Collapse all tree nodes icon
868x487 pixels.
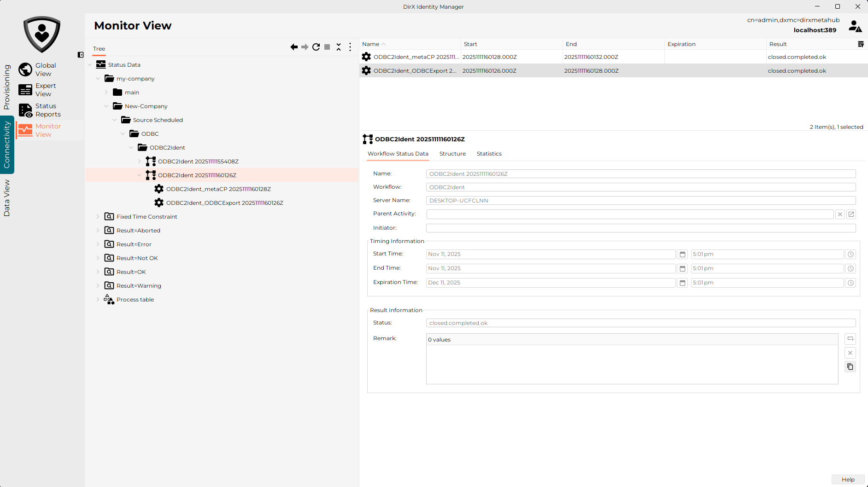click(339, 47)
